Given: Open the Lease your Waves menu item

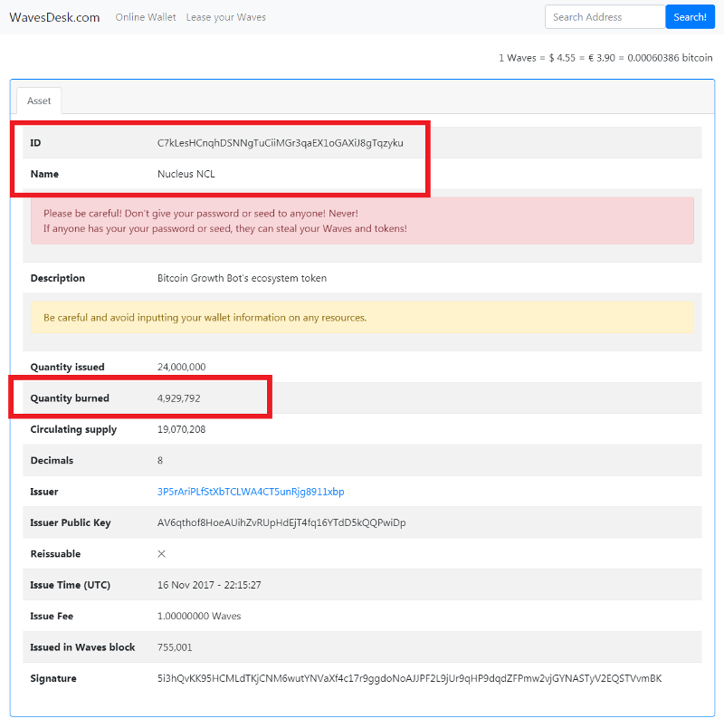Looking at the screenshot, I should click(x=226, y=17).
